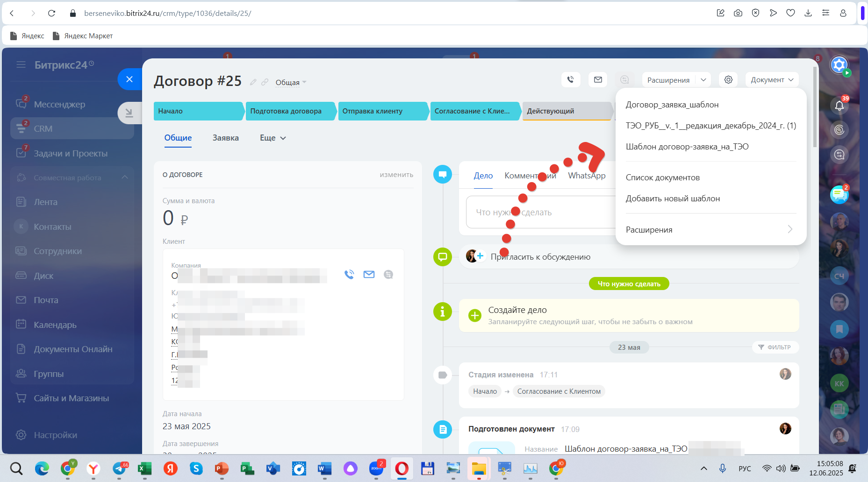Open the settings gear next to Расширения

pos(728,80)
